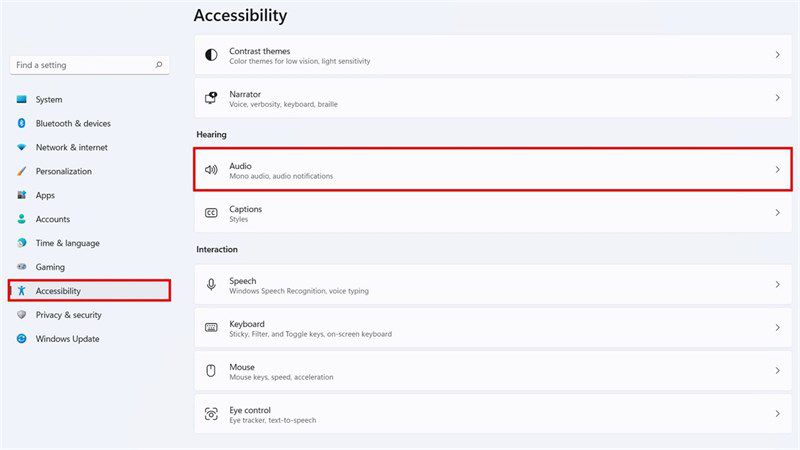The height and width of the screenshot is (450, 800).
Task: Click the Contrast themes half-circle icon
Action: click(211, 55)
